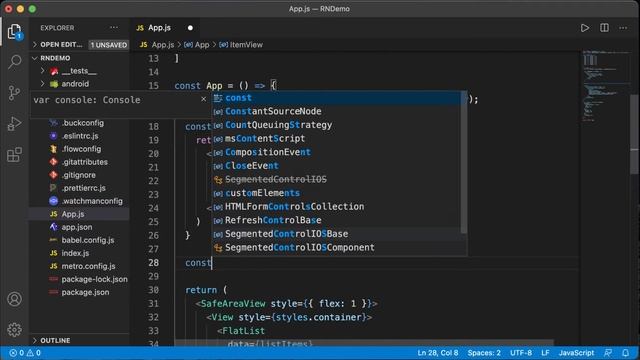Choose HTMLFormControlsCollection suggestion
The image size is (640, 360).
[x=337, y=207]
